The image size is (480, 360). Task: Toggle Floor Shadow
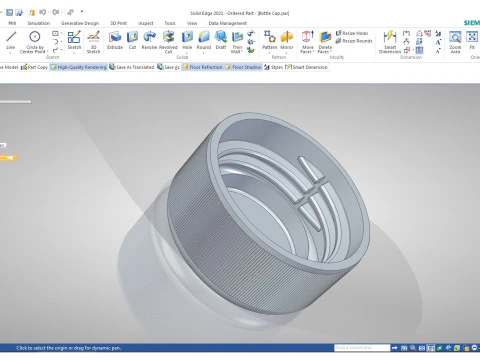[x=243, y=67]
